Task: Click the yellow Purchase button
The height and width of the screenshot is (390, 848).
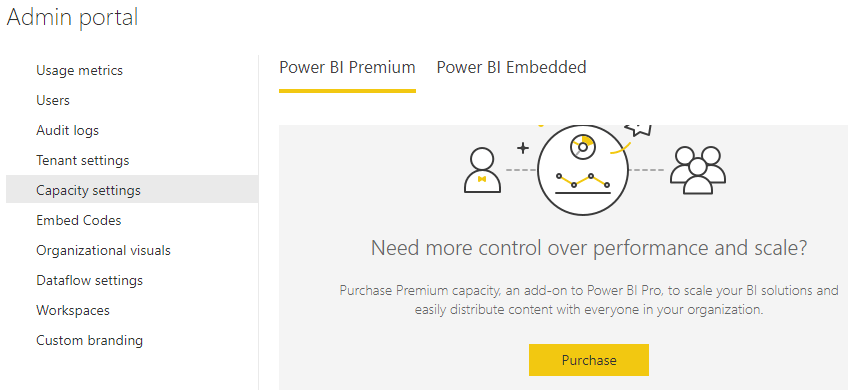Action: click(589, 360)
